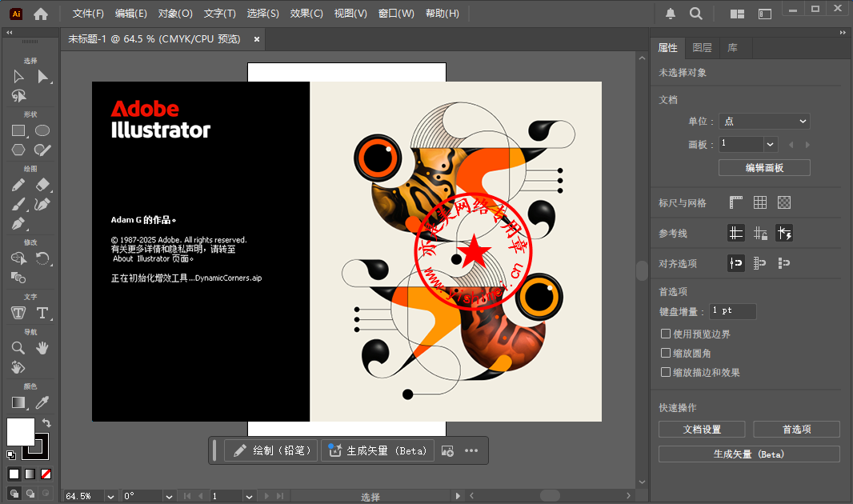Pick the Eraser tool
Screen dimensions: 853x504
(x=42, y=185)
